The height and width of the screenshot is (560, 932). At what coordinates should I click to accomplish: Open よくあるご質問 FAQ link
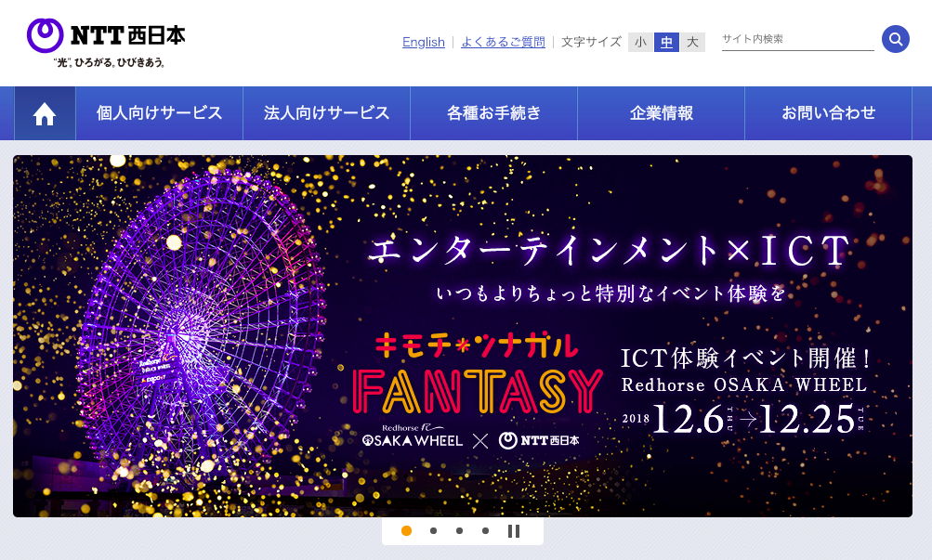503,42
